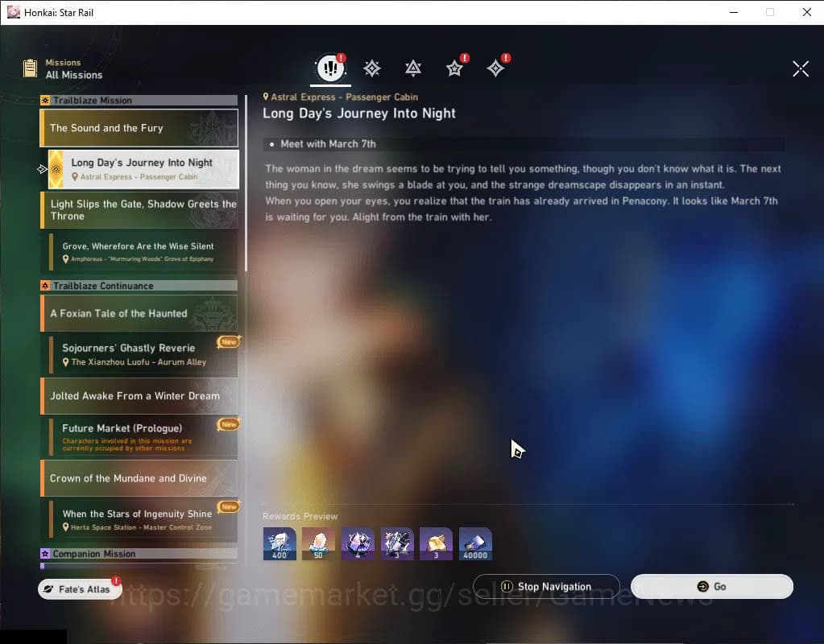The image size is (824, 644).
Task: Open Jolted Awake From a Winter Dream chapter
Action: pyautogui.click(x=139, y=396)
